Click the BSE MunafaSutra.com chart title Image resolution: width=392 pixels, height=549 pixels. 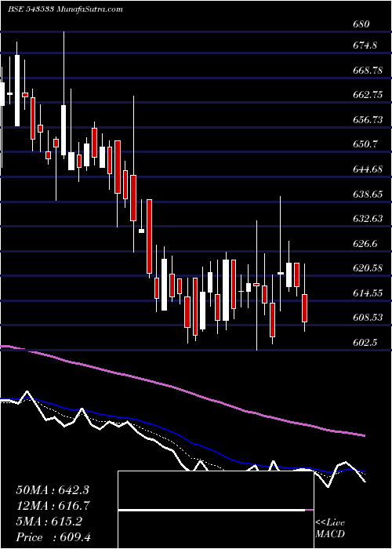[65, 9]
